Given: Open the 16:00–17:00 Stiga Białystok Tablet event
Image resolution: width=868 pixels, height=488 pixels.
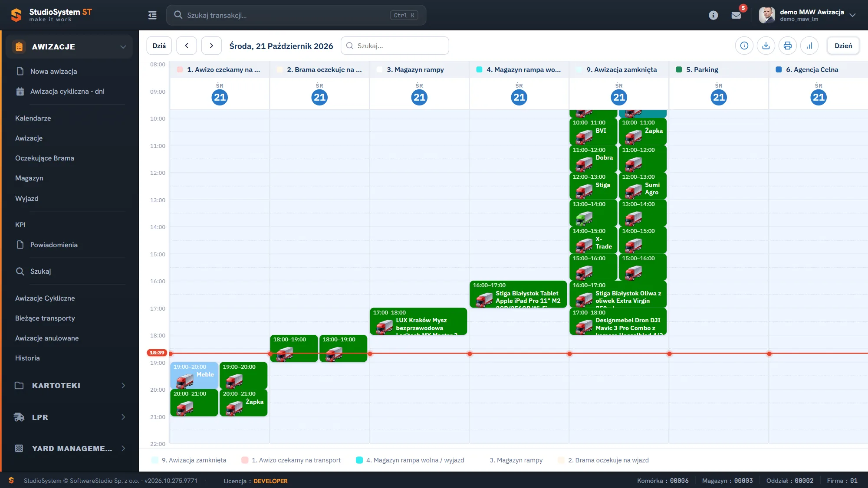Looking at the screenshot, I should pyautogui.click(x=518, y=294).
